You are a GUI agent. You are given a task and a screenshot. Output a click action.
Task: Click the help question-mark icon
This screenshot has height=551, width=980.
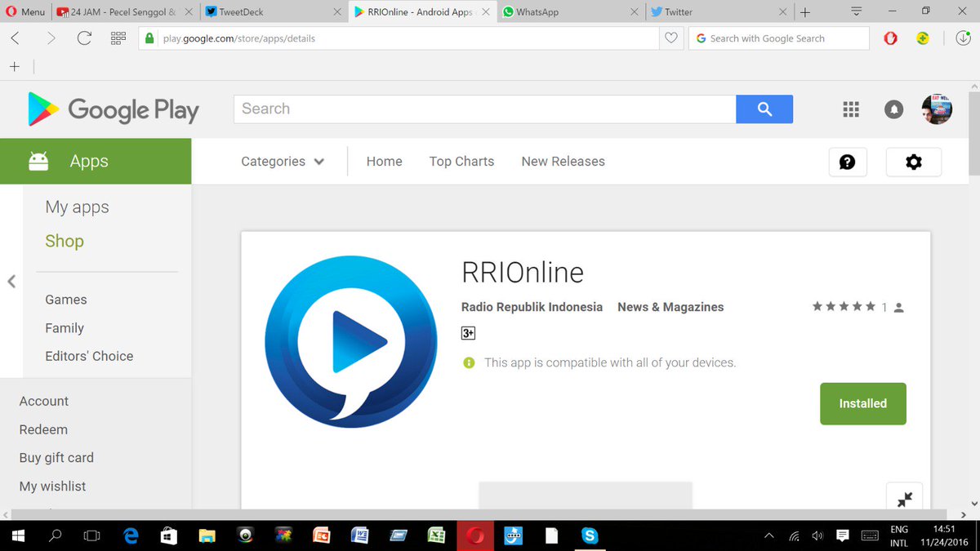[848, 162]
